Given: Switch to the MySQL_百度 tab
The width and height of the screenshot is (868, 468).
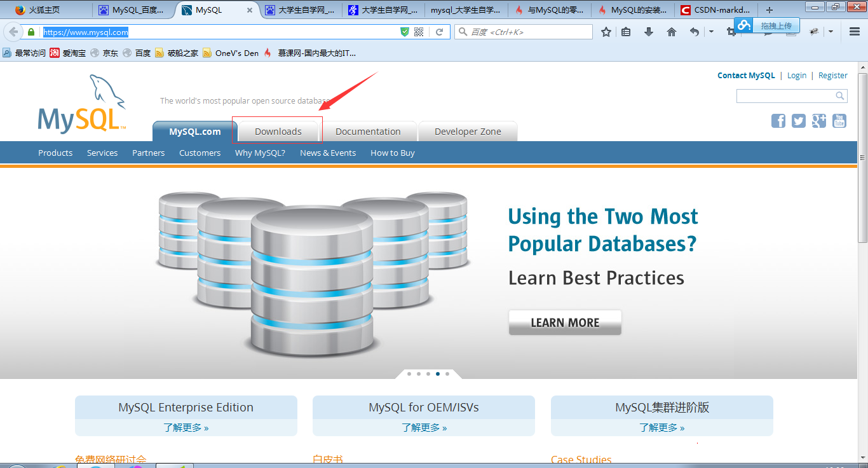Looking at the screenshot, I should [133, 10].
